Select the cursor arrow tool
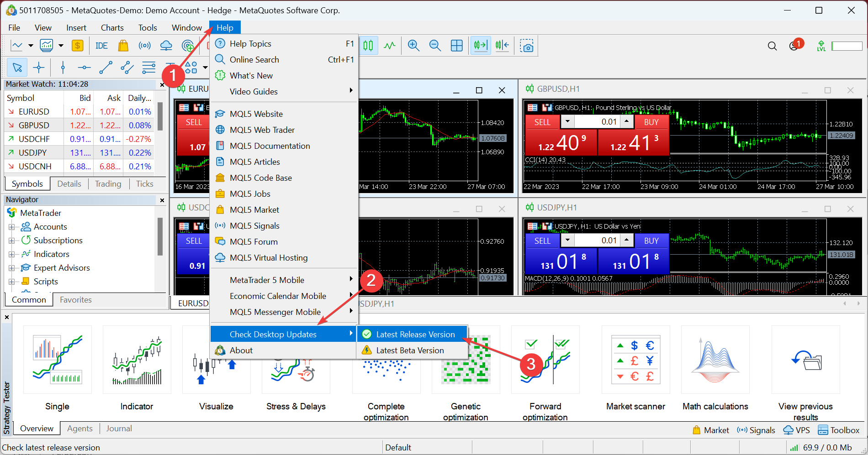Image resolution: width=868 pixels, height=455 pixels. tap(17, 68)
